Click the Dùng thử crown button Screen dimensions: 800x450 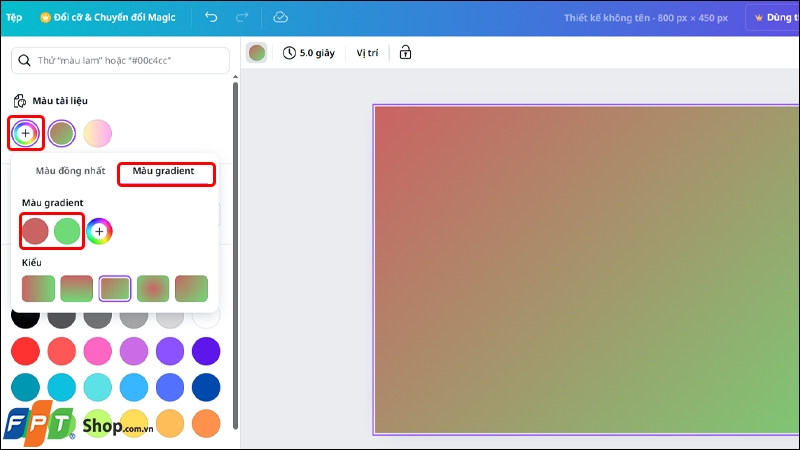click(773, 17)
